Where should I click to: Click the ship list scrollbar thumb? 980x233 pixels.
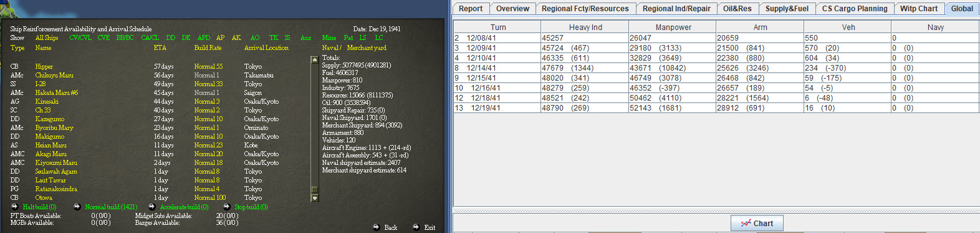[x=314, y=190]
